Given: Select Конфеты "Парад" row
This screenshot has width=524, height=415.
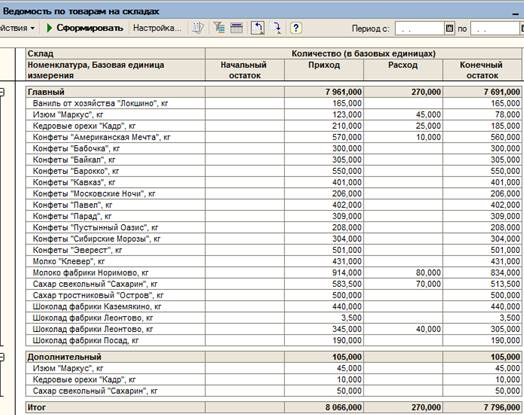Looking at the screenshot, I should pos(273,216).
